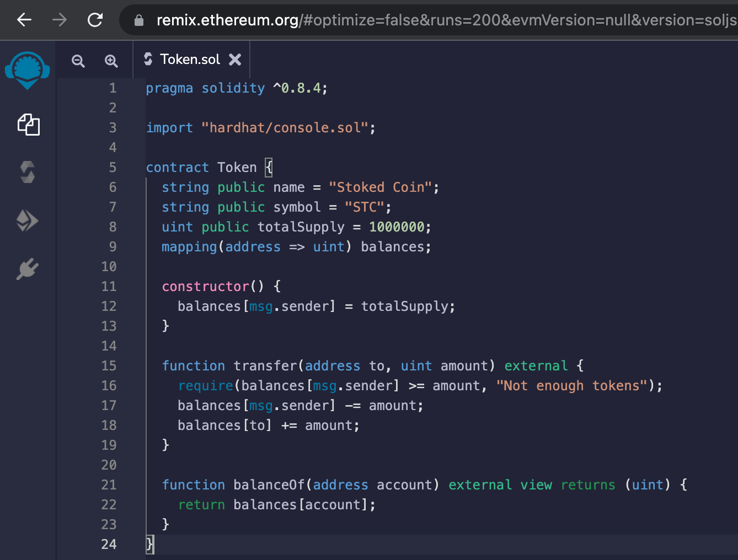Select the Token.sol editor tab
The height and width of the screenshot is (560, 738).
[x=189, y=59]
